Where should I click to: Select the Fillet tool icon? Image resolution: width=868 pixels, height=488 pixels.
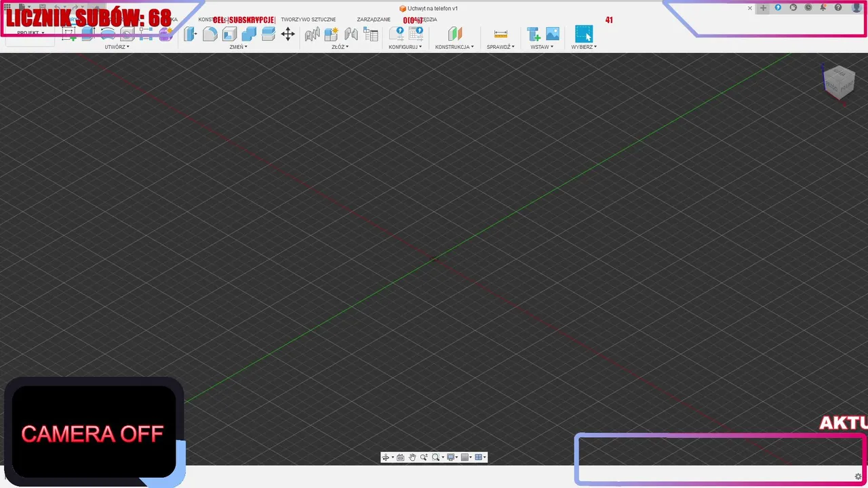tap(210, 34)
